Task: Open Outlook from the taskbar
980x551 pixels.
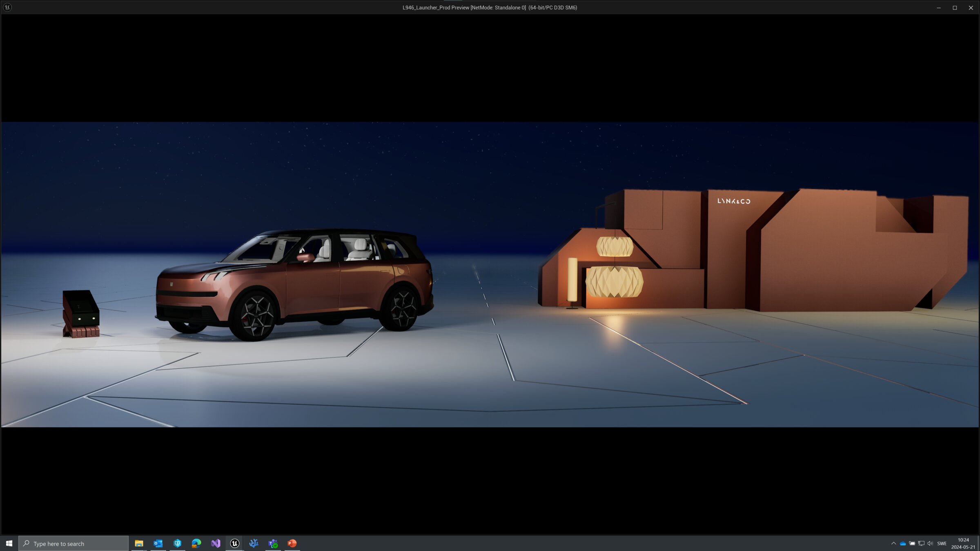Action: point(158,543)
